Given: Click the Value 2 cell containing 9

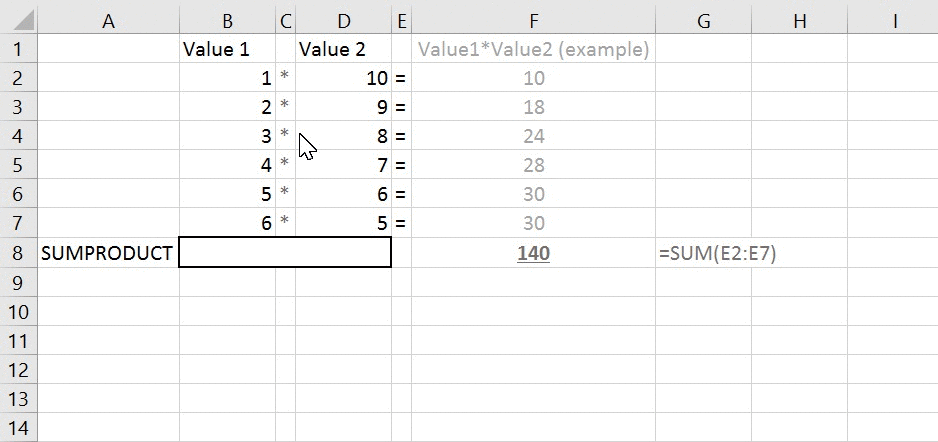Looking at the screenshot, I should (344, 107).
